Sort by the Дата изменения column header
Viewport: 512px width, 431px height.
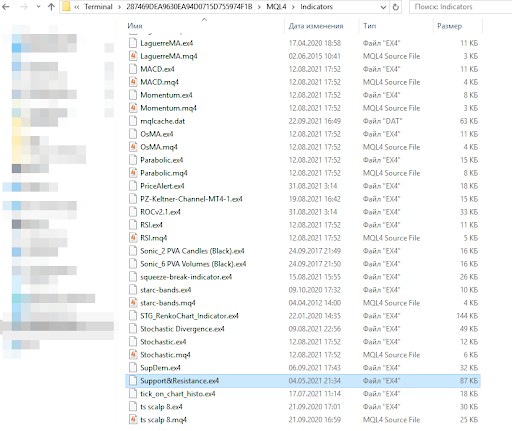[x=316, y=26]
